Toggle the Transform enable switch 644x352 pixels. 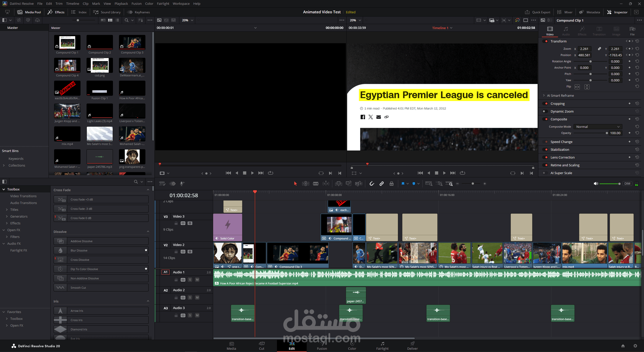click(545, 41)
